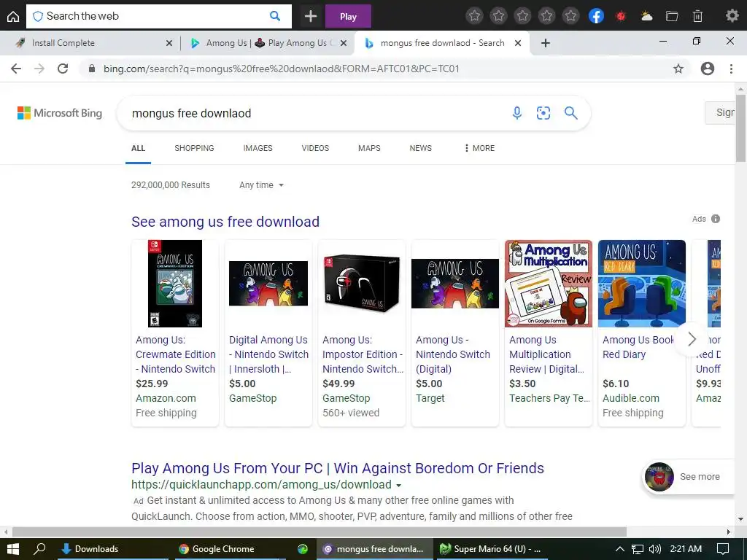The height and width of the screenshot is (560, 747).
Task: Start voice search with microphone icon
Action: pos(517,113)
